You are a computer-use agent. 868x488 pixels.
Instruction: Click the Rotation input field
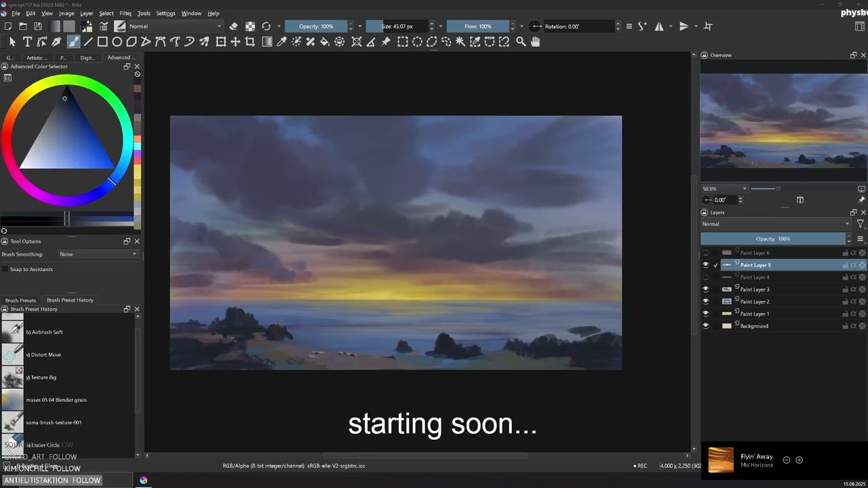point(578,26)
